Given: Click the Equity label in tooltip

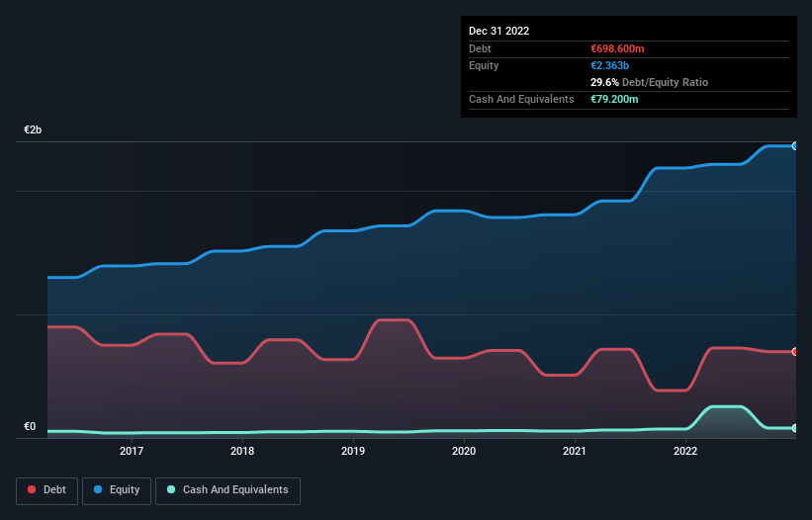Looking at the screenshot, I should 484,65.
